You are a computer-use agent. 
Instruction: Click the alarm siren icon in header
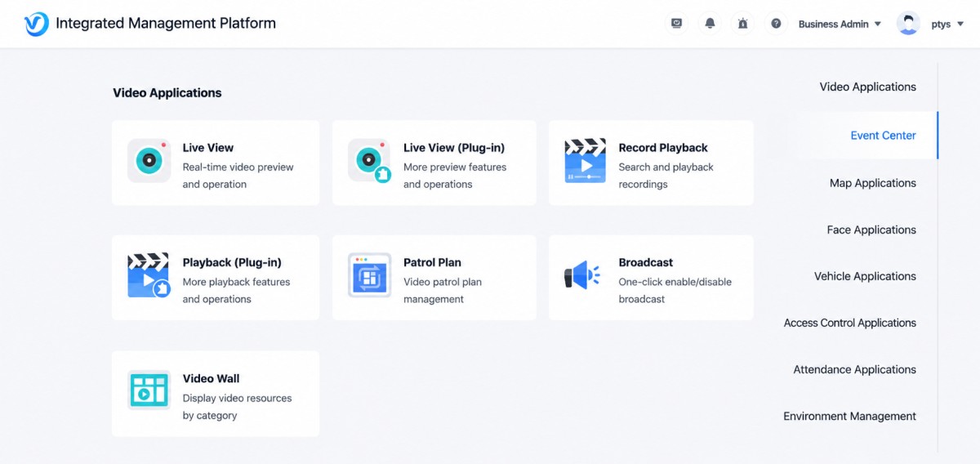click(742, 24)
